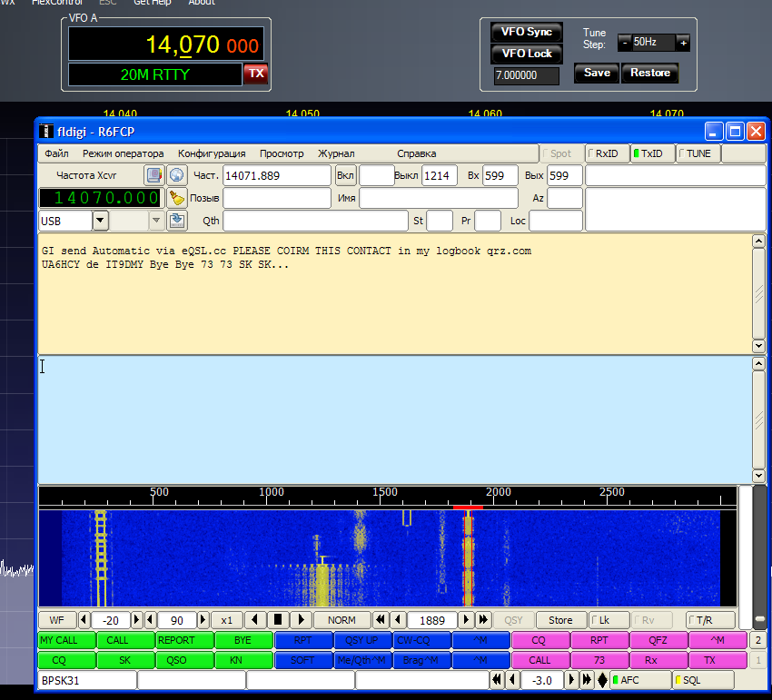Open the Конфигурация menu
This screenshot has width=772, height=700.
(x=212, y=153)
